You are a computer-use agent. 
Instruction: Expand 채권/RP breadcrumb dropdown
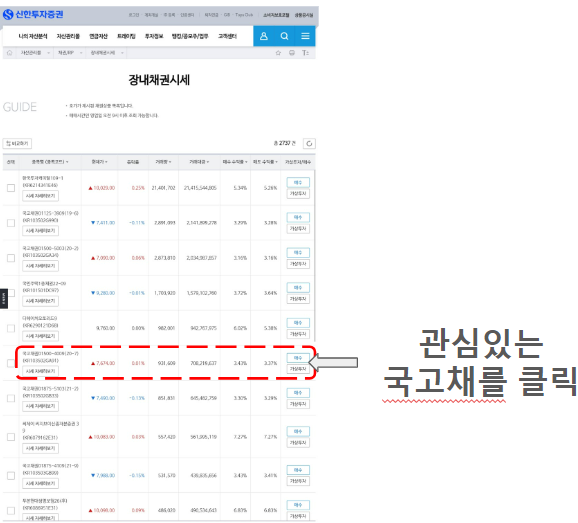[x=80, y=53]
